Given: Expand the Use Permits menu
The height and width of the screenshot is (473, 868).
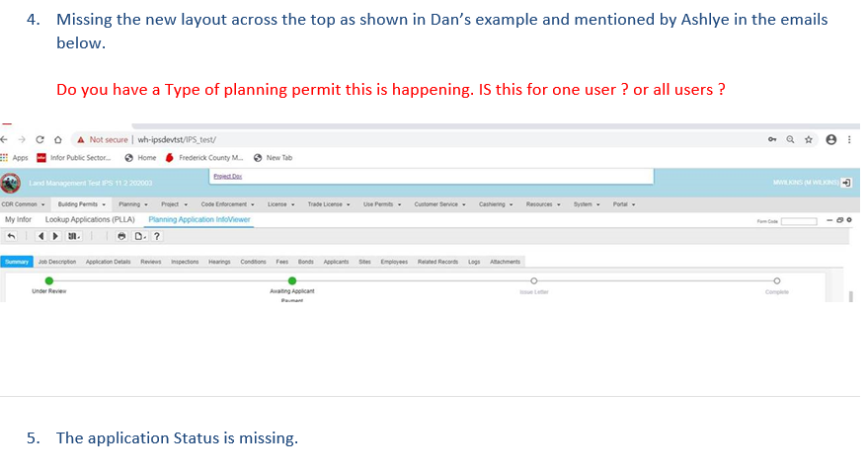Looking at the screenshot, I should tap(382, 204).
